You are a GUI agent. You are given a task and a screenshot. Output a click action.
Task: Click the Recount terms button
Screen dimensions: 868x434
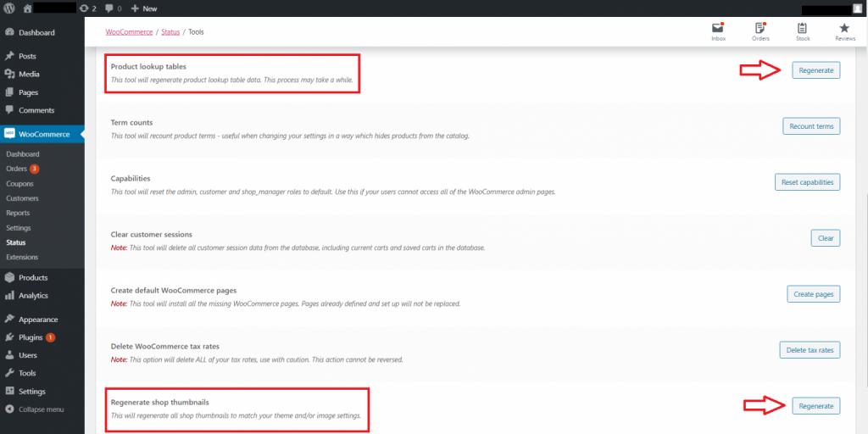coord(811,125)
